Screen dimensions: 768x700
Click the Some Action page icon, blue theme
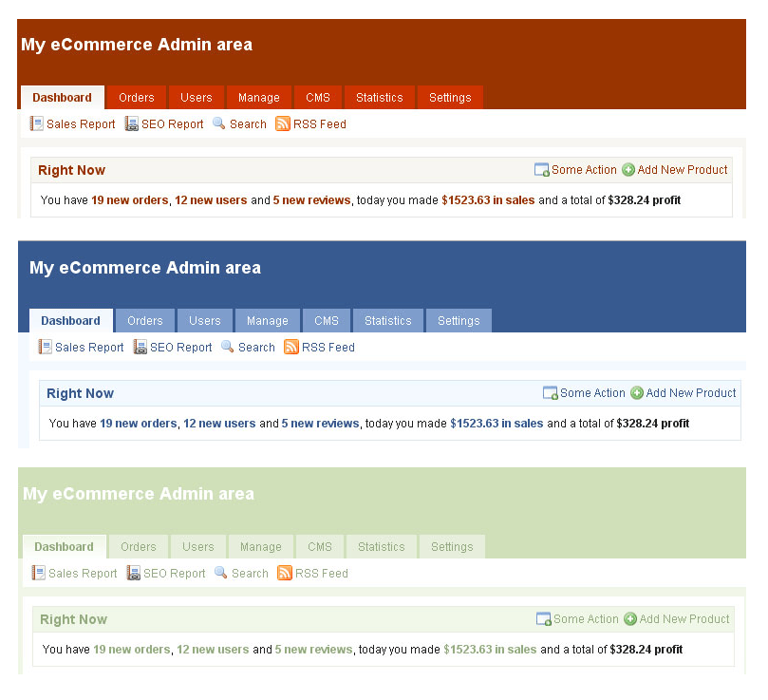pos(550,392)
